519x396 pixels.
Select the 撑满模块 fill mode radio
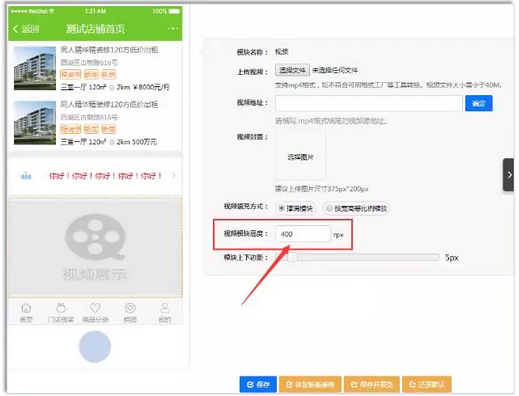(281, 209)
